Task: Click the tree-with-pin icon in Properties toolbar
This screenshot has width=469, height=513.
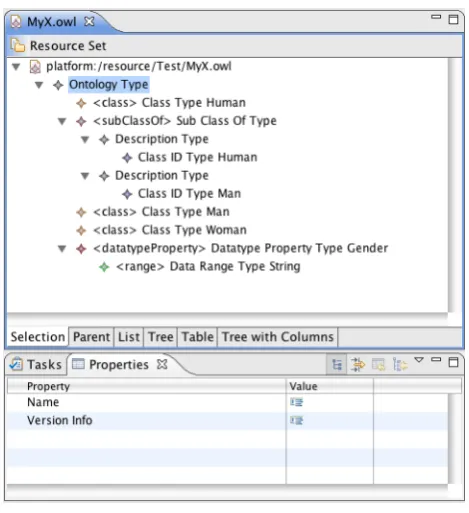Action: (400, 365)
